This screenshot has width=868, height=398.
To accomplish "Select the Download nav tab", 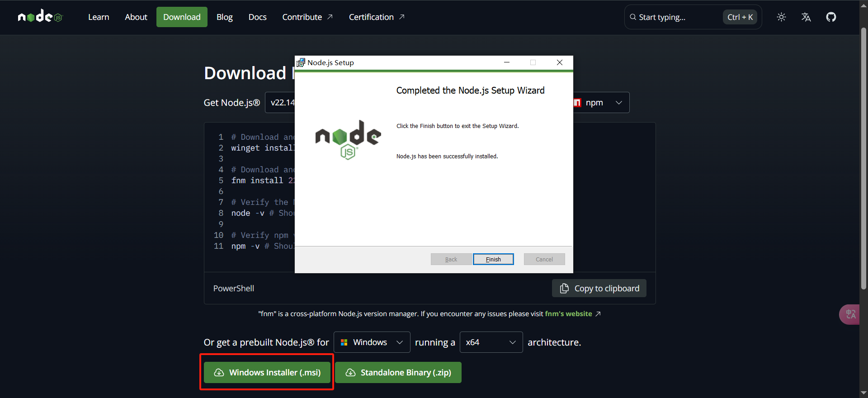I will pyautogui.click(x=182, y=17).
